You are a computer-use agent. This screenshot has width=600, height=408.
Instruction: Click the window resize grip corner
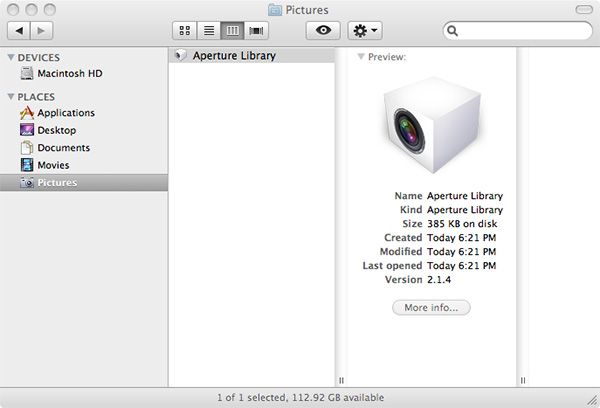click(x=593, y=401)
